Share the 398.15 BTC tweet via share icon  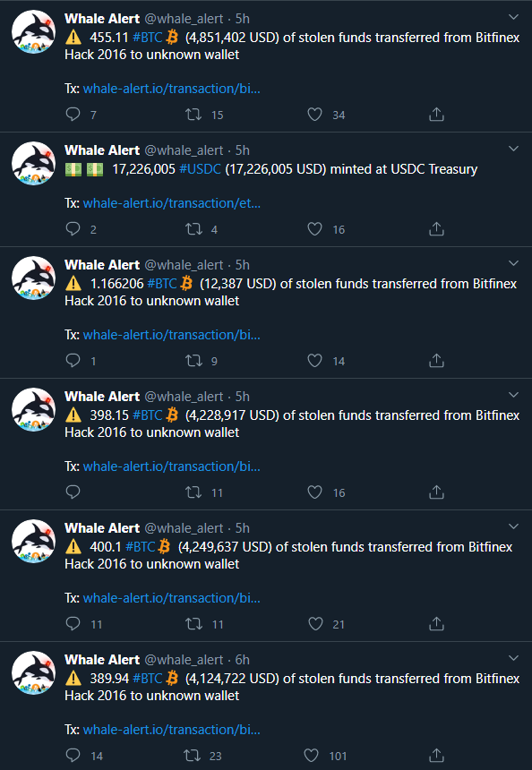(436, 492)
